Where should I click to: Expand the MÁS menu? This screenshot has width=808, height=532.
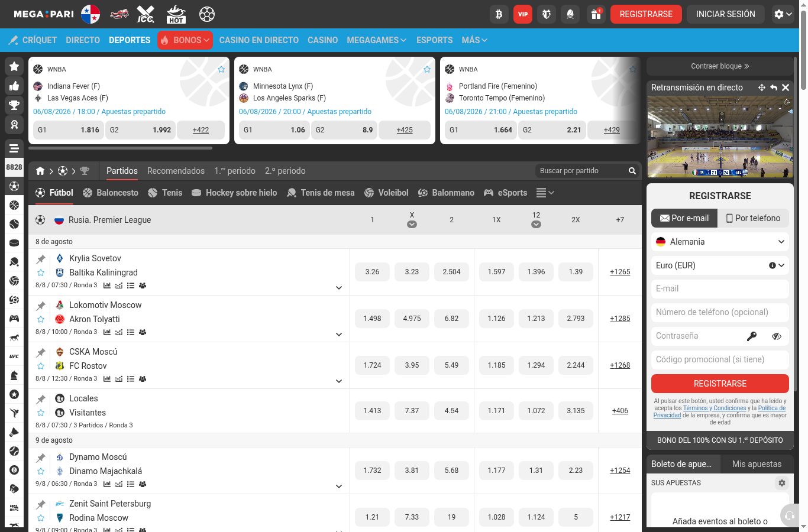[474, 40]
